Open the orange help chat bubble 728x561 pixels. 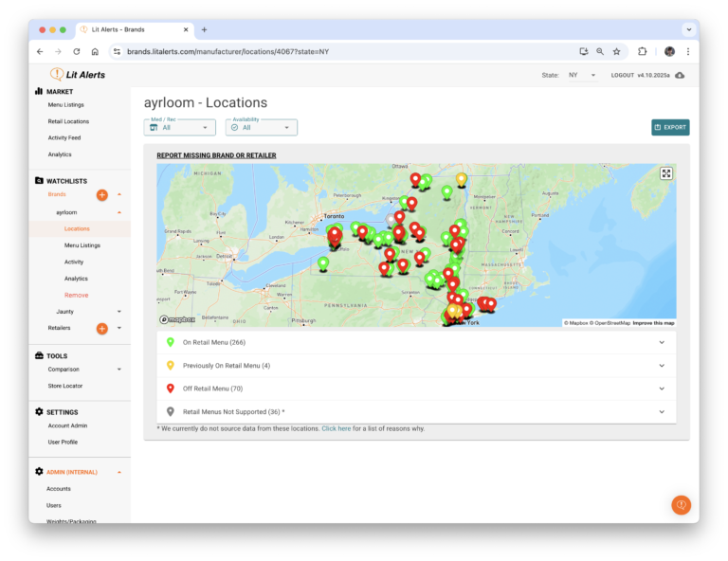click(x=682, y=505)
